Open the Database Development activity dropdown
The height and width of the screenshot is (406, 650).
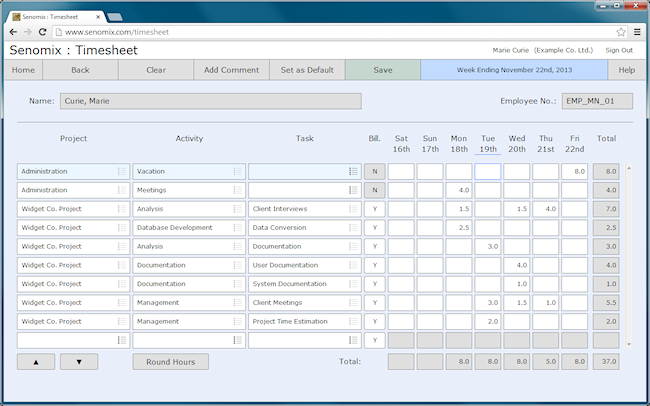coord(189,227)
